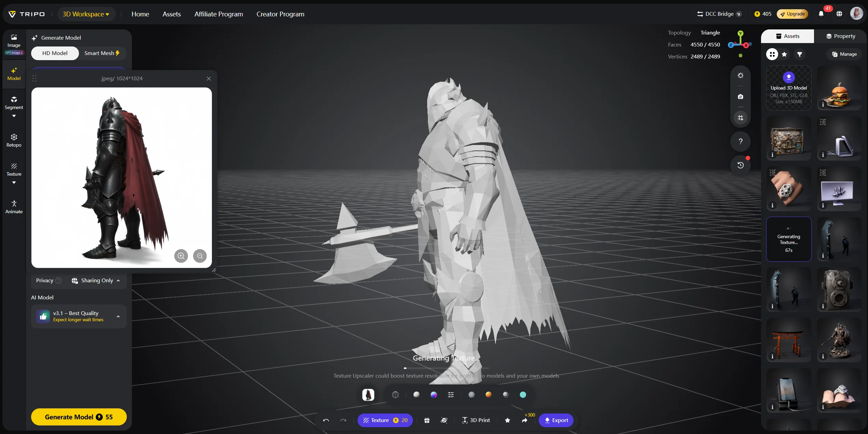Image resolution: width=868 pixels, height=434 pixels.
Task: Expand the Segment tool submenu arrow
Action: [x=14, y=116]
